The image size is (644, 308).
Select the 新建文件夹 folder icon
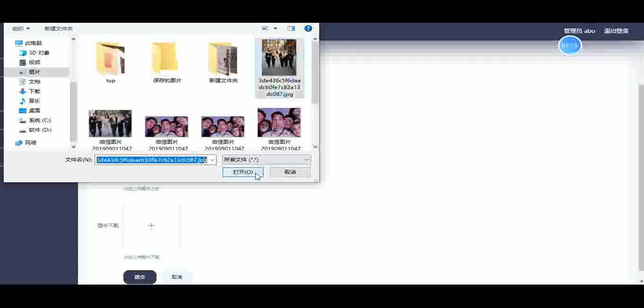tap(223, 59)
